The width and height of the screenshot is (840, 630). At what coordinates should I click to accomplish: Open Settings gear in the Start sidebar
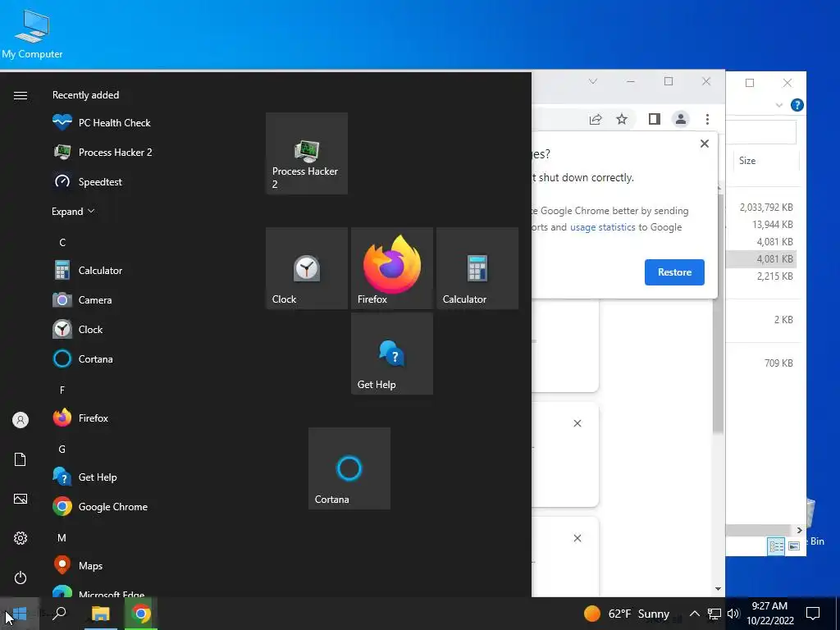(x=21, y=538)
